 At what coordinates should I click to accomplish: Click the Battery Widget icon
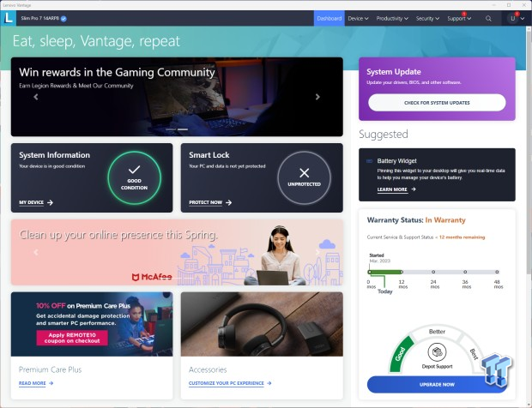click(370, 161)
